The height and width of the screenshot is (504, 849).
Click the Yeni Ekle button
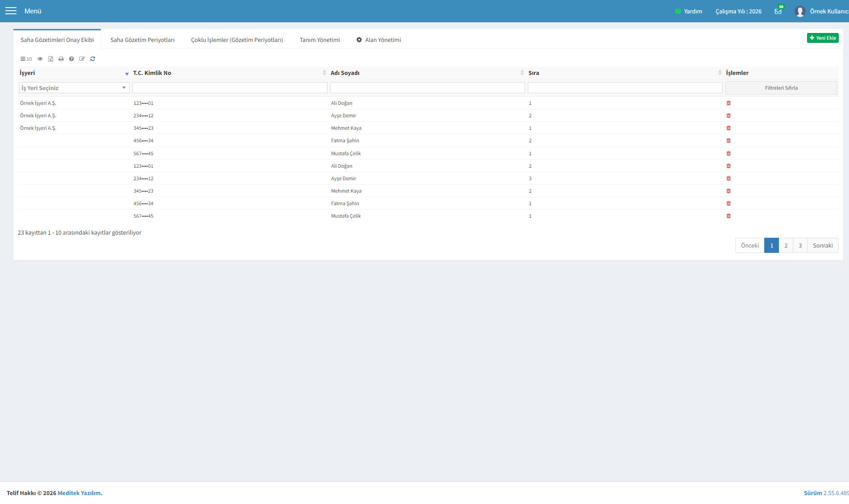tap(823, 38)
